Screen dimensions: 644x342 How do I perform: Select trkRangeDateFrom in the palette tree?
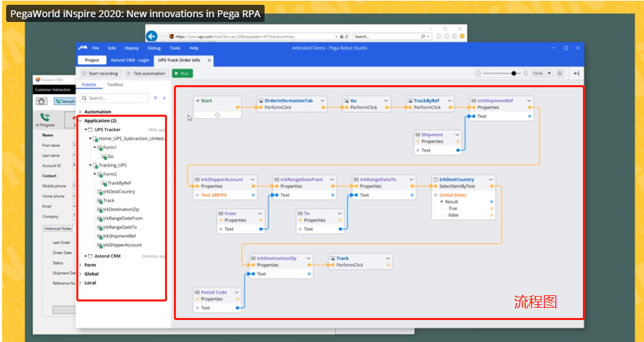pyautogui.click(x=122, y=218)
